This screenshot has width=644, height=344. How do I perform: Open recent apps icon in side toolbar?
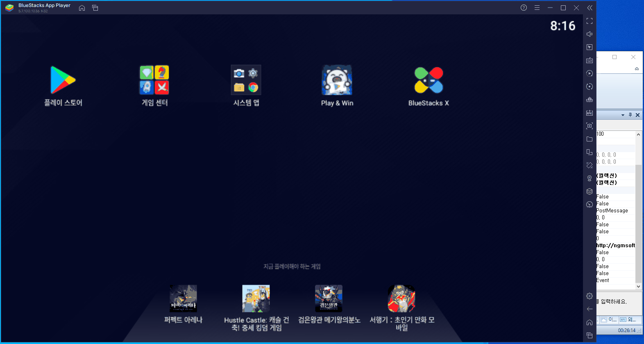pyautogui.click(x=590, y=335)
